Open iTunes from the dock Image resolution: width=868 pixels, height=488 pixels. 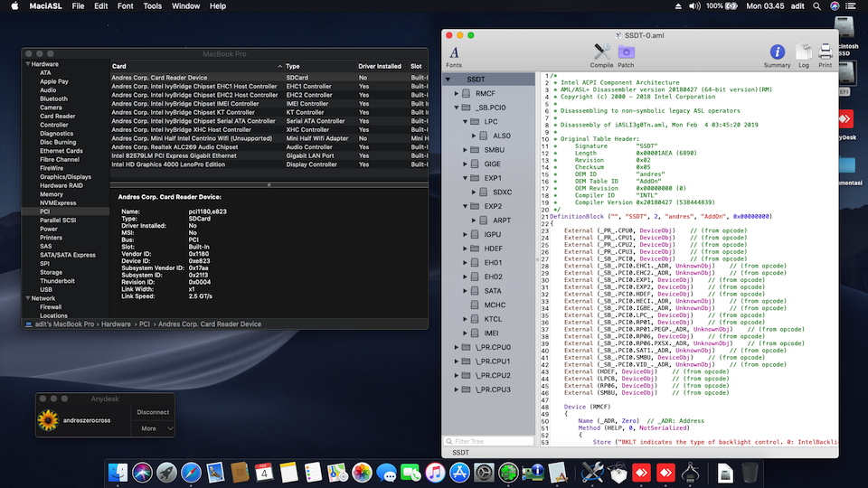[x=435, y=473]
